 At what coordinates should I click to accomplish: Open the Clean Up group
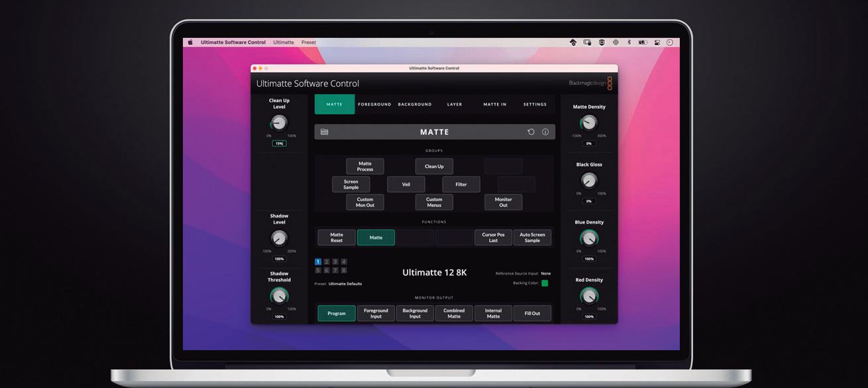434,166
